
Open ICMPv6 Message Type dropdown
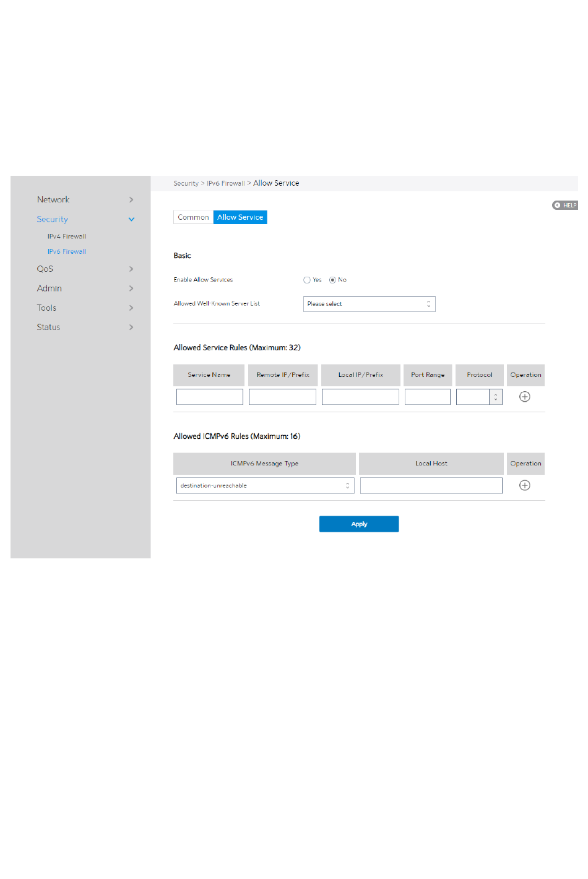tap(266, 485)
